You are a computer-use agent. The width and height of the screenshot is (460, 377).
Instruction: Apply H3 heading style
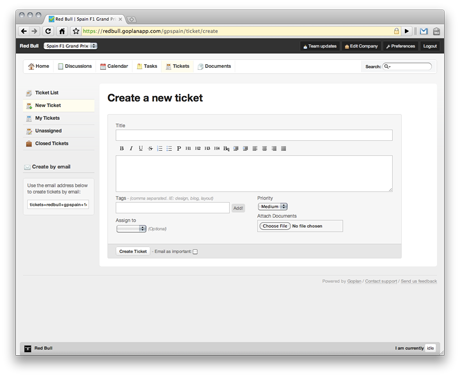click(x=207, y=148)
